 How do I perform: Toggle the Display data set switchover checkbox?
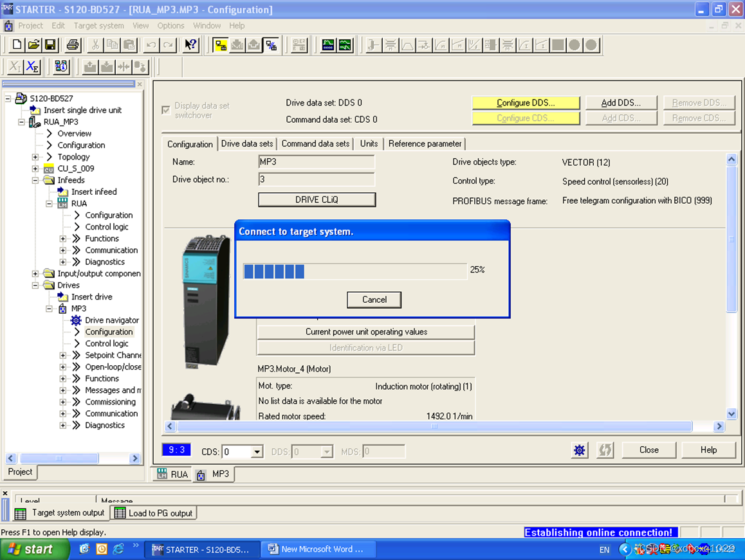[x=166, y=110]
